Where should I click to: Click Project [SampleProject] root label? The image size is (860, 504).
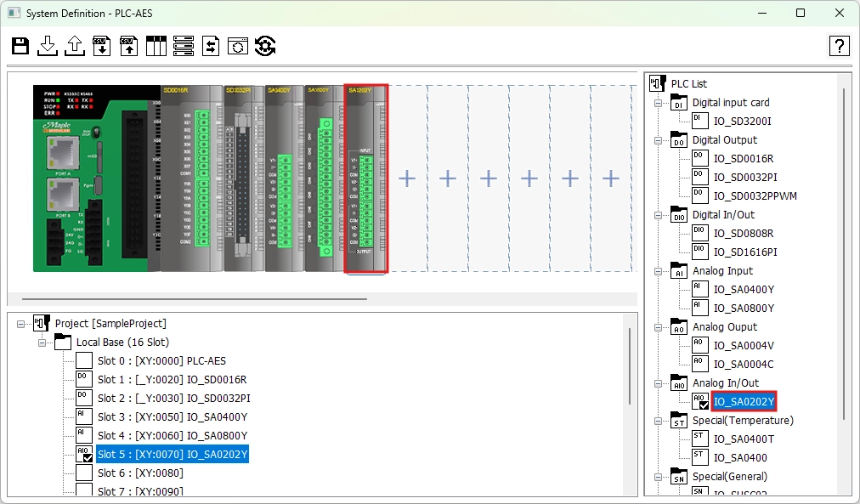coord(110,324)
